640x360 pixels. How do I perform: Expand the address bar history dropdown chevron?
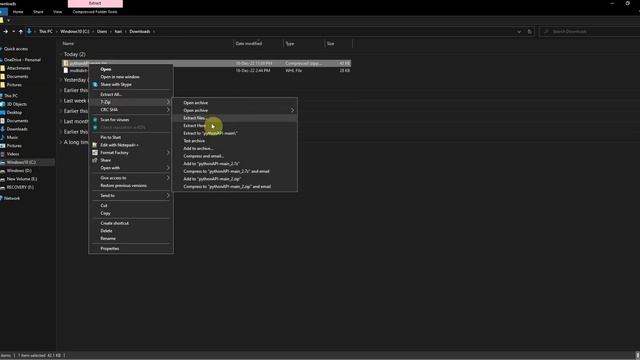[x=519, y=31]
